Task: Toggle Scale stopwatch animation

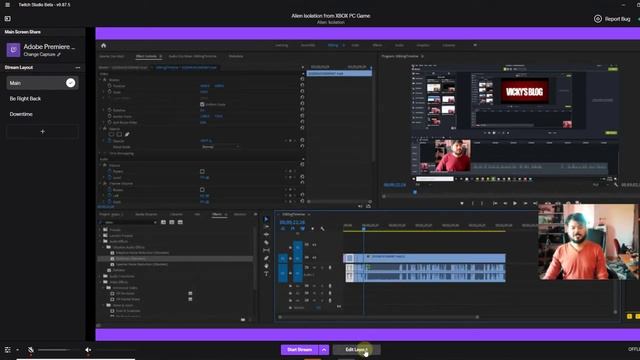Action: [109, 92]
